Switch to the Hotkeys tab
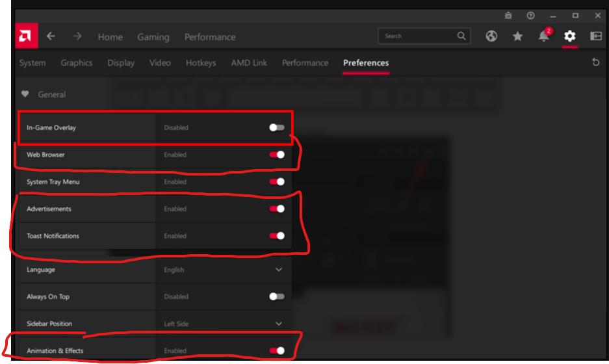This screenshot has height=364, width=609. pyautogui.click(x=201, y=63)
